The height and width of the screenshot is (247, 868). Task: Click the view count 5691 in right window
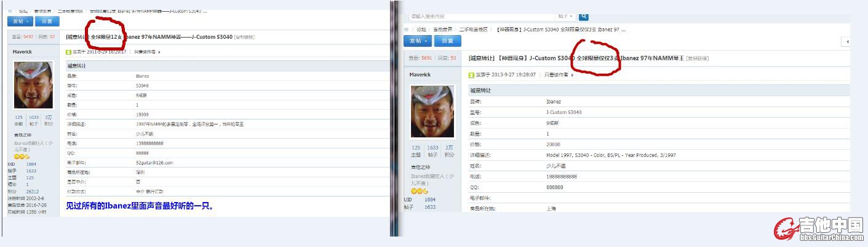click(x=428, y=58)
